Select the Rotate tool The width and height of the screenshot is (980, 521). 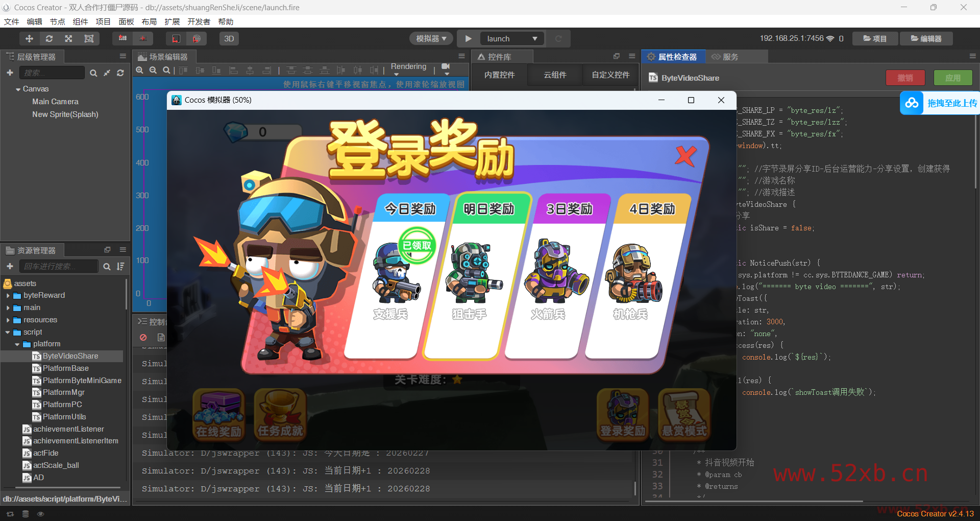pyautogui.click(x=49, y=38)
